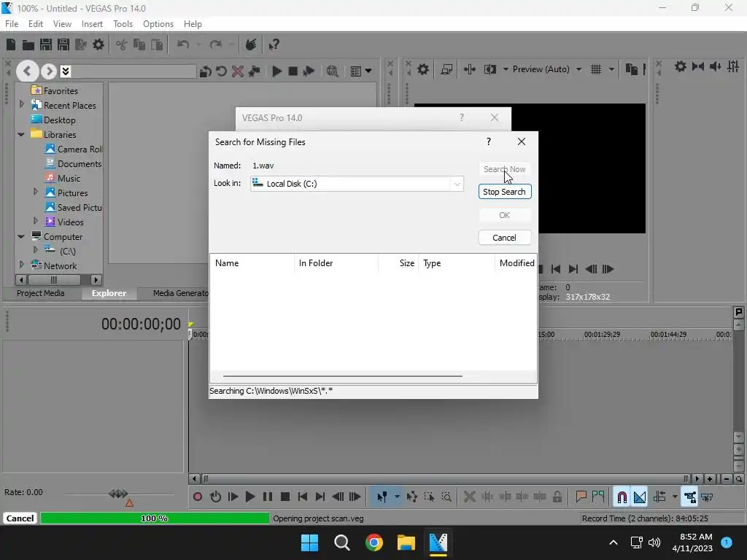This screenshot has width=747, height=560.
Task: Open Explorer address history double-chevron dropdown
Action: coord(66,71)
